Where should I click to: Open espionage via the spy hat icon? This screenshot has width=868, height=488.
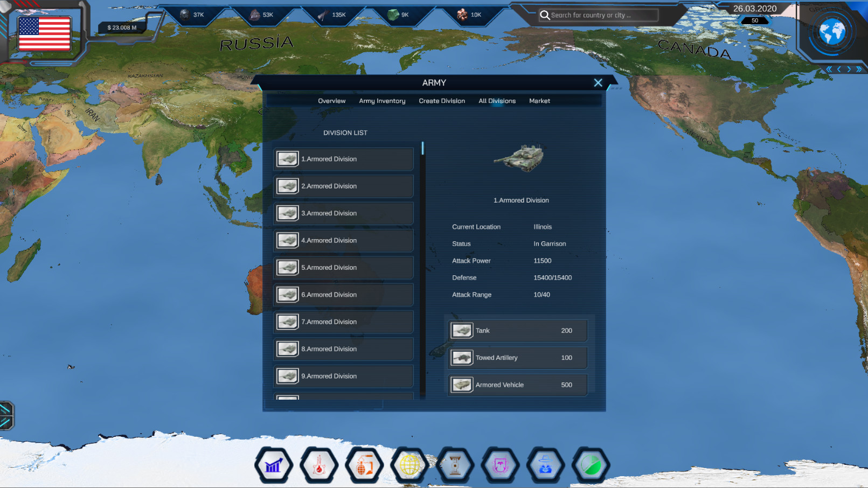tap(546, 465)
